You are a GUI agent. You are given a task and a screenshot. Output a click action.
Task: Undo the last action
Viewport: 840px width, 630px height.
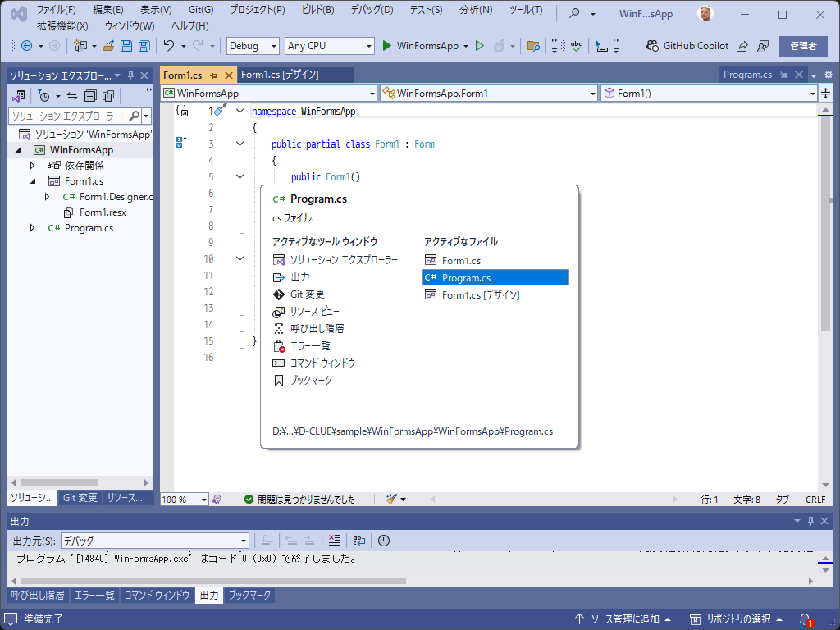[169, 46]
